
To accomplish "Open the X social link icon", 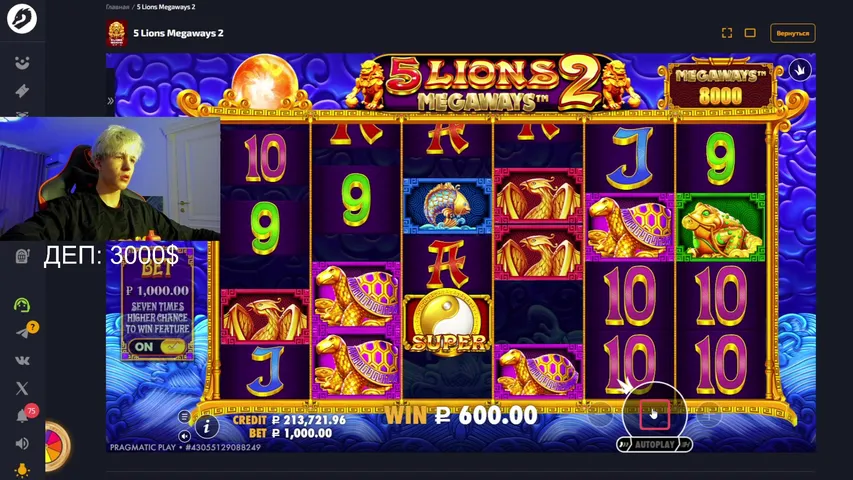I will click(x=22, y=388).
